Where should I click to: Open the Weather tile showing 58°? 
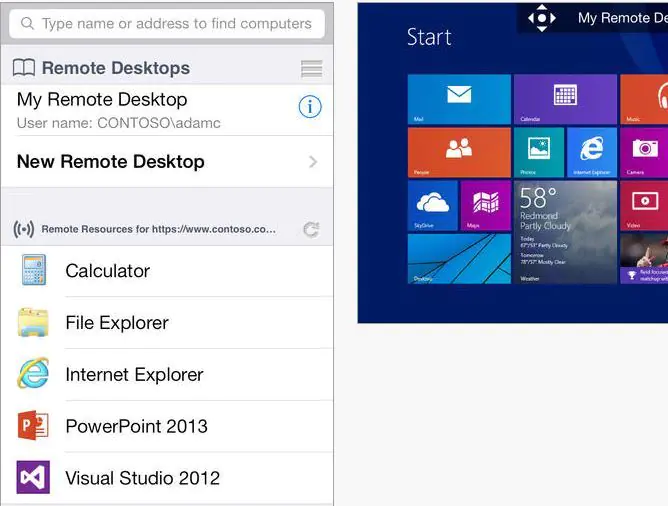tap(565, 232)
